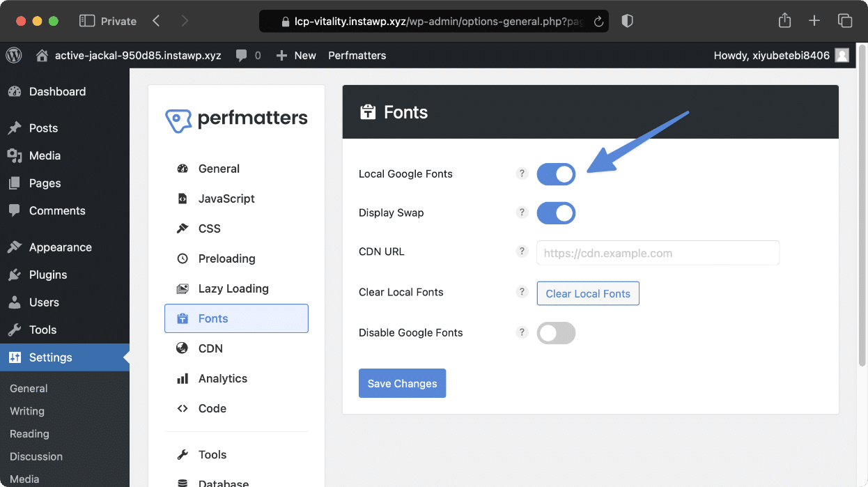Go to the Reading settings submenu item

[x=29, y=433]
